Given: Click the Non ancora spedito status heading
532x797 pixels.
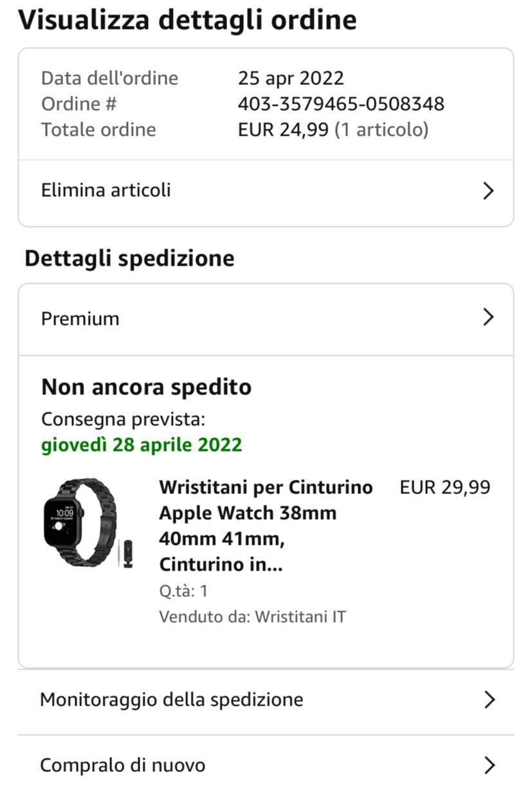Looking at the screenshot, I should [147, 387].
